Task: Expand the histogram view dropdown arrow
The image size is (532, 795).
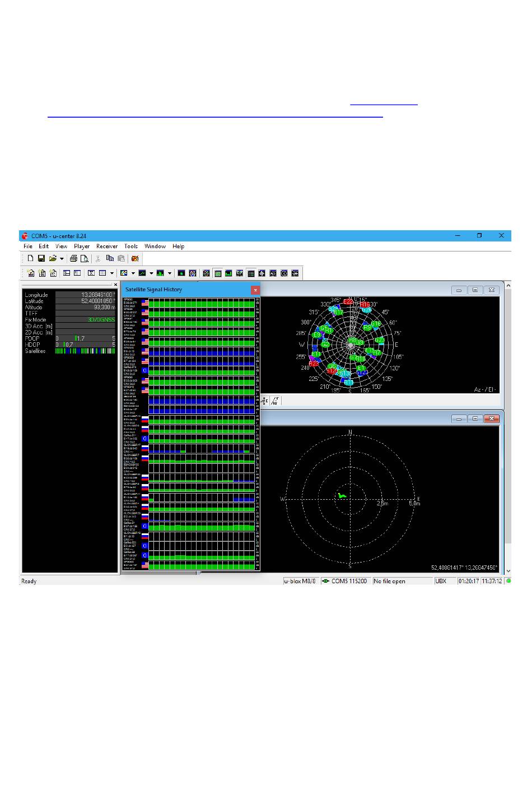Action: 170,274
